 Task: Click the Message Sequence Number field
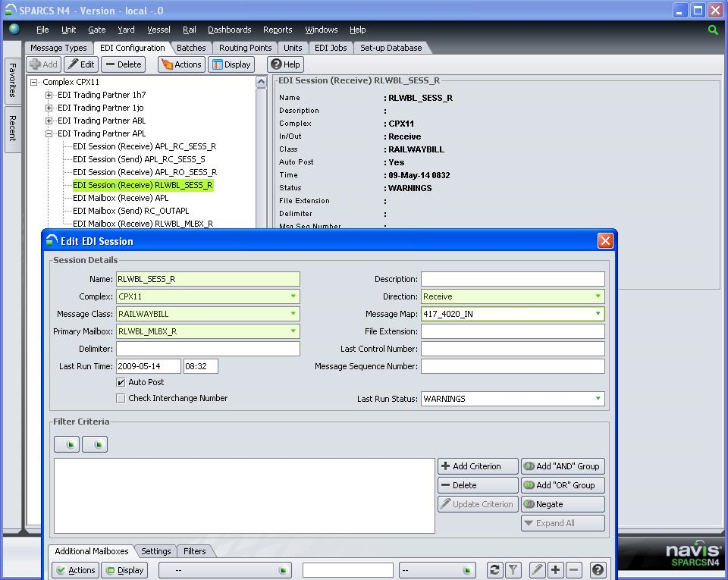(x=513, y=366)
